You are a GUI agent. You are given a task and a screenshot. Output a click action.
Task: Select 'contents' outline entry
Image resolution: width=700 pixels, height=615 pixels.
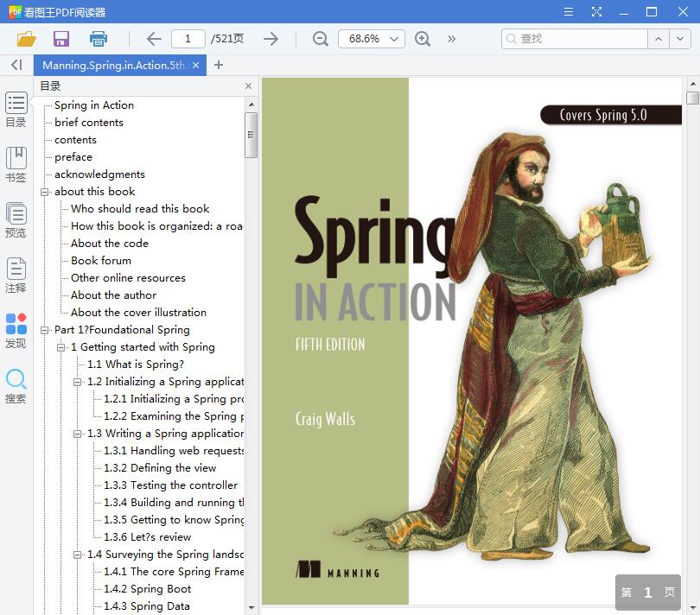[75, 140]
